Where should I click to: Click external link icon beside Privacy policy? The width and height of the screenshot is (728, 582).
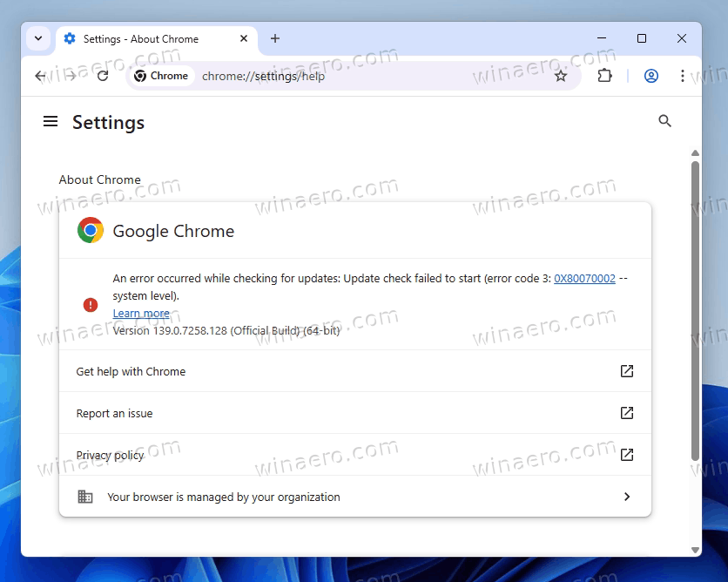point(627,455)
